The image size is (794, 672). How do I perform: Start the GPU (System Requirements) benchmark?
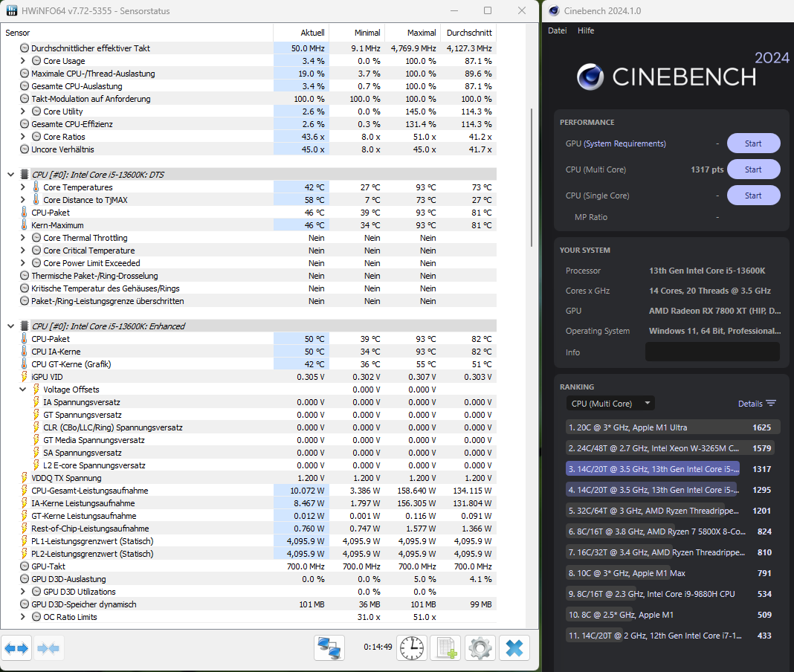tap(753, 143)
